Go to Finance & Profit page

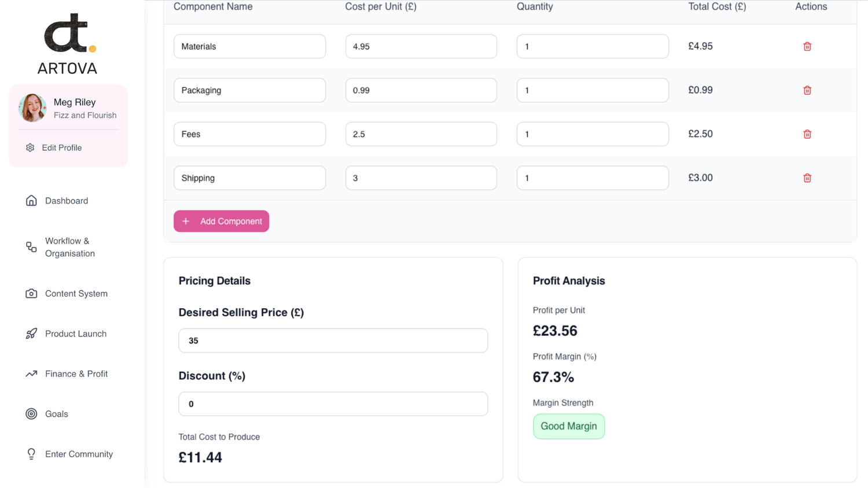pos(76,374)
